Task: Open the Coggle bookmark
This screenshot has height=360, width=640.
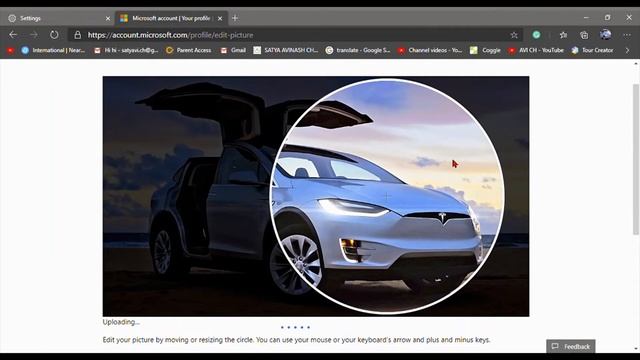Action: pyautogui.click(x=485, y=50)
